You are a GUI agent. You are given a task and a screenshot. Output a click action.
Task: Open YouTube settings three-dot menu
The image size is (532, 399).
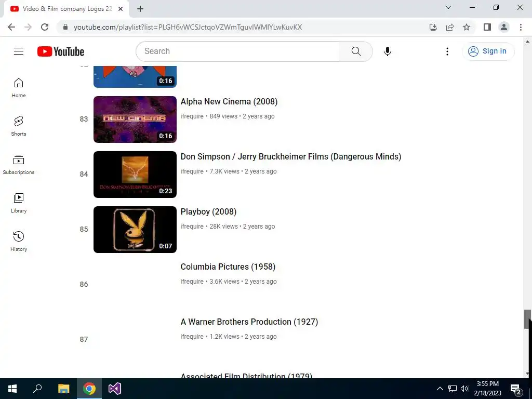coord(447,51)
